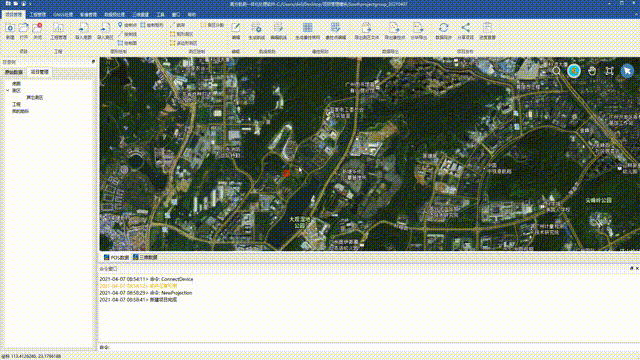Activate the arrow pointer tool on map

[x=627, y=71]
